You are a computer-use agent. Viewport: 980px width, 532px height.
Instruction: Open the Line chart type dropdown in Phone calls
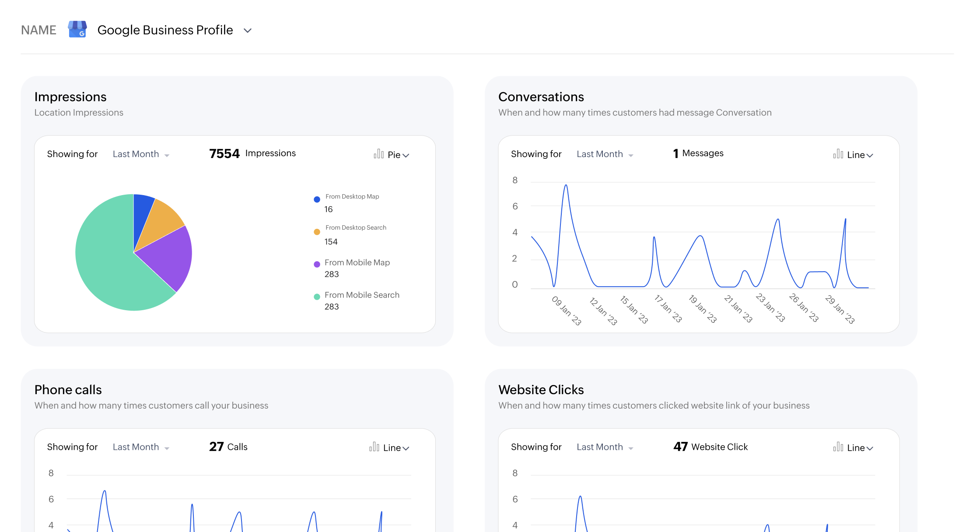click(x=396, y=448)
